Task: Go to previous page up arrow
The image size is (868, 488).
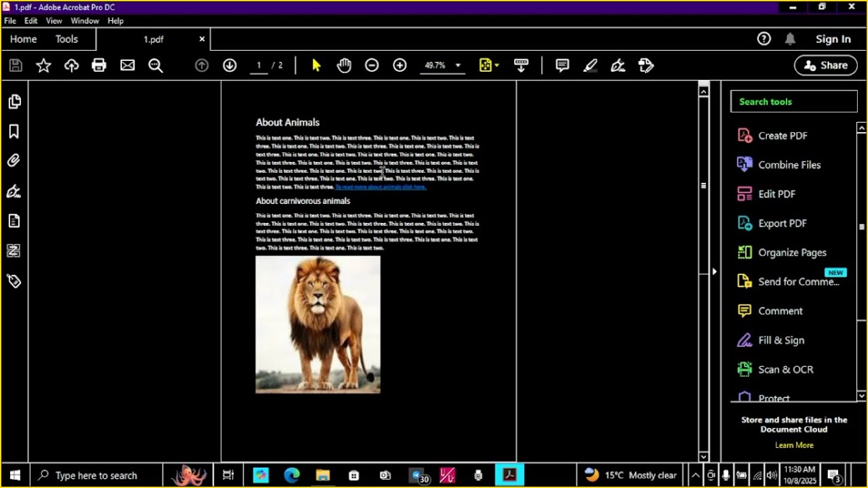Action: [201, 66]
